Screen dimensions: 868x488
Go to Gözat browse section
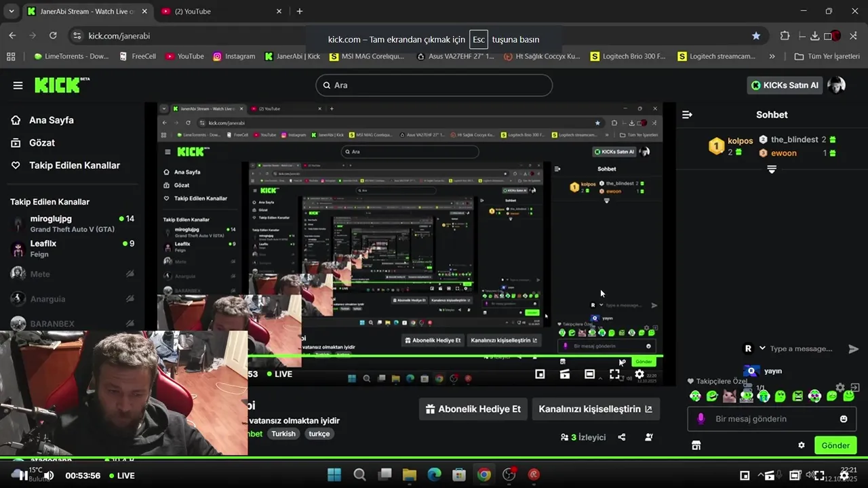coord(33,142)
